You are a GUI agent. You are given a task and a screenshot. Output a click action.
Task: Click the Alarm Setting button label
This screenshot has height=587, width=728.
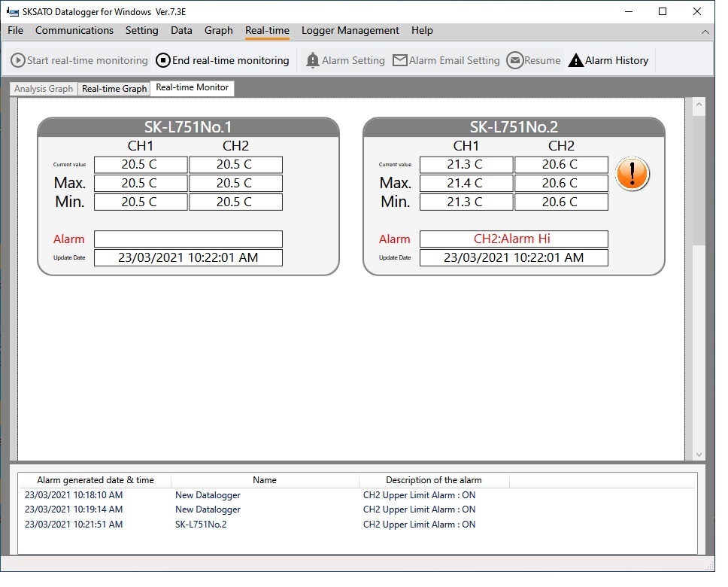[x=353, y=60]
